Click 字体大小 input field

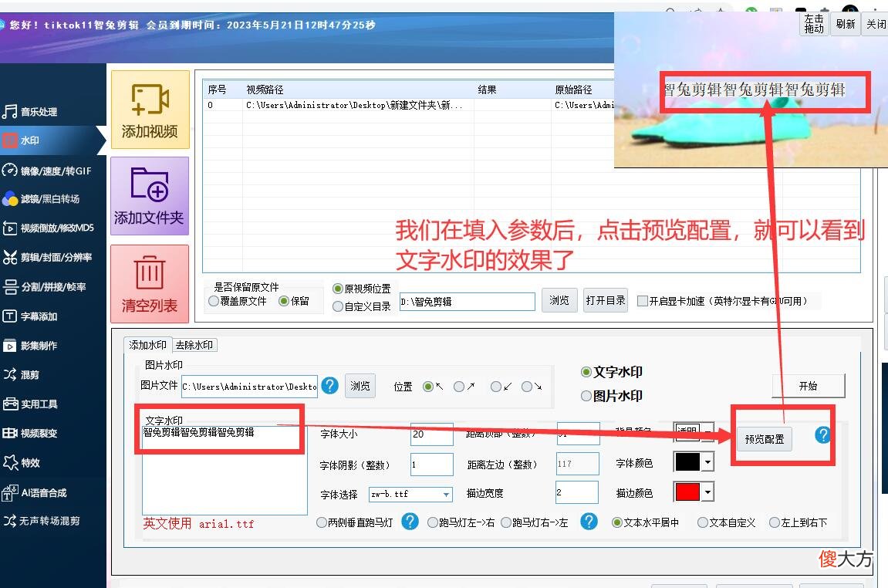[x=432, y=434]
